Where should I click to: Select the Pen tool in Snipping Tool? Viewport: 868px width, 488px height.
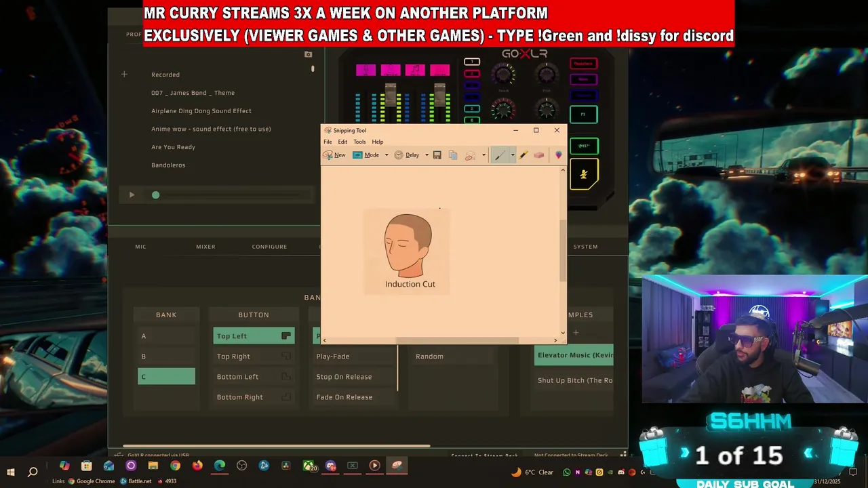point(499,155)
